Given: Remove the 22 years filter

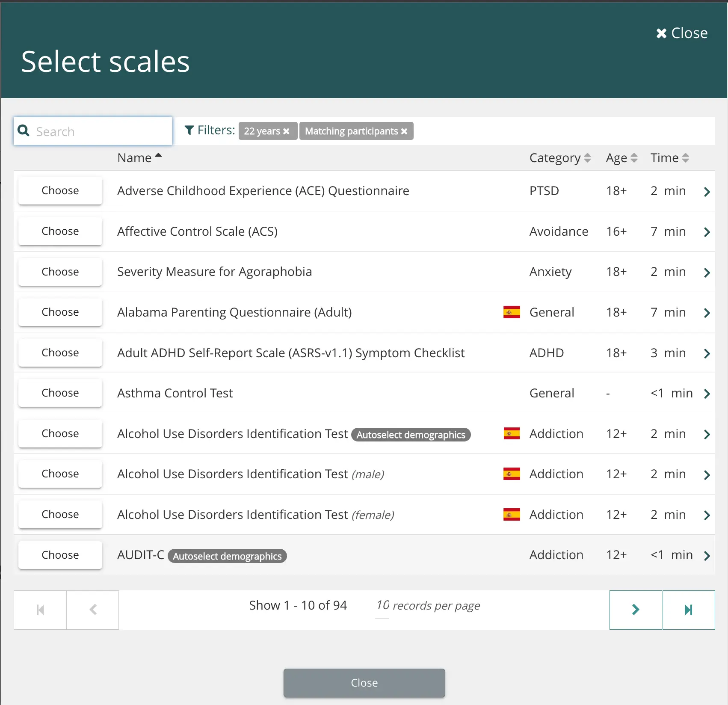Looking at the screenshot, I should [x=287, y=131].
